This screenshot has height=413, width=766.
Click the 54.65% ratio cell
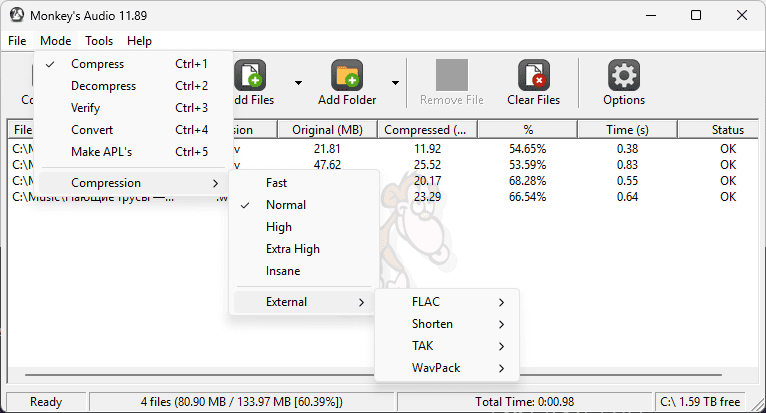point(528,149)
